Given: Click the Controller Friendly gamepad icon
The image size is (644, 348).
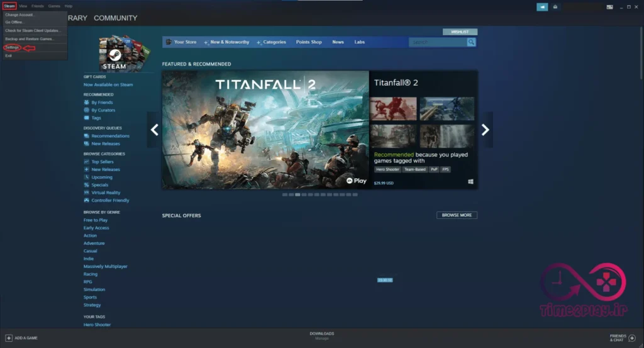Looking at the screenshot, I should point(86,201).
